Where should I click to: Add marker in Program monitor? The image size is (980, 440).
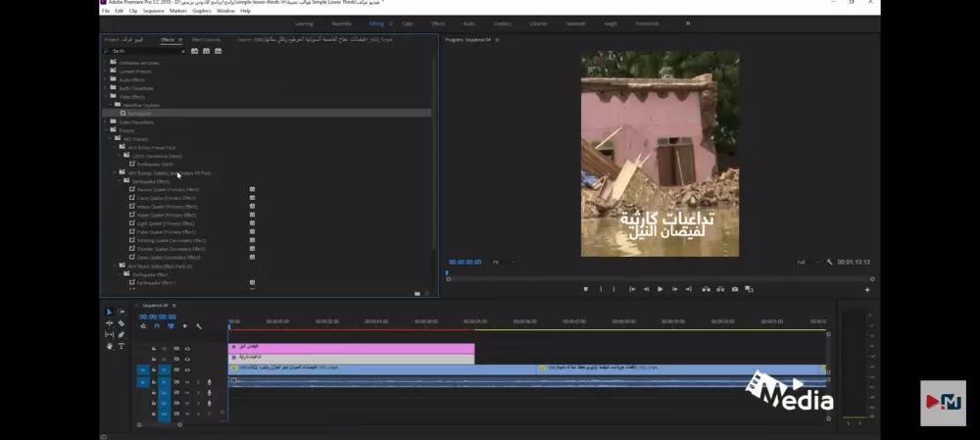pos(586,289)
